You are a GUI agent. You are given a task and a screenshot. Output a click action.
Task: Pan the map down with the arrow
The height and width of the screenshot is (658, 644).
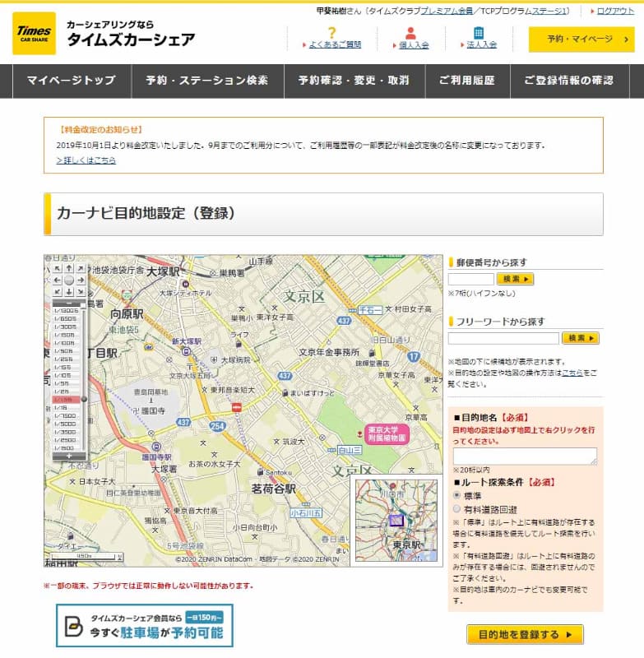[69, 291]
